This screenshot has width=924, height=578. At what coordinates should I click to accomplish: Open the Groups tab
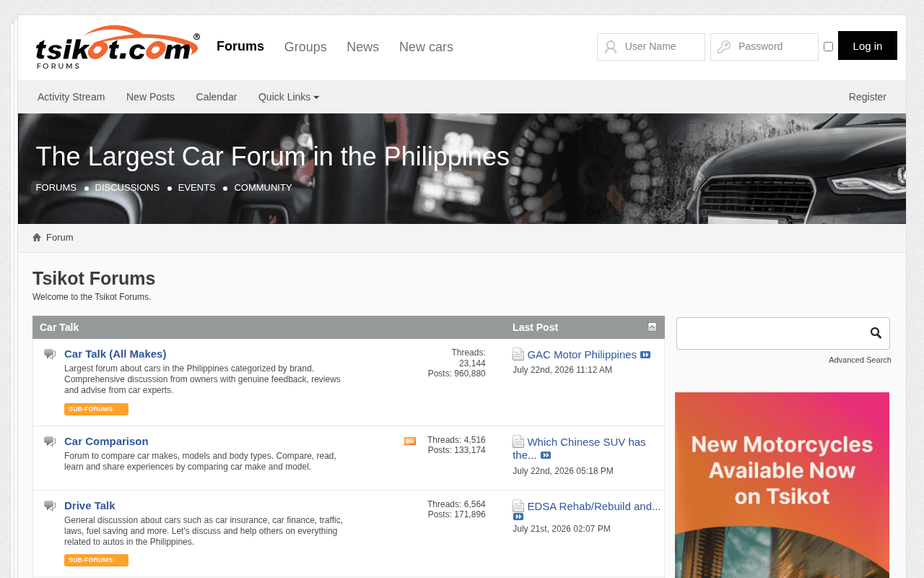pos(305,47)
